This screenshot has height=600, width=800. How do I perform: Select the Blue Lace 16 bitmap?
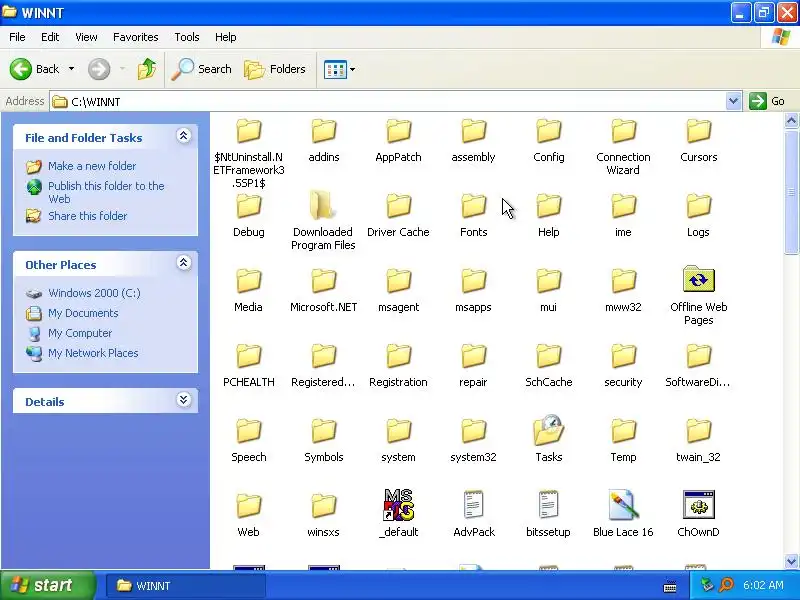[623, 514]
